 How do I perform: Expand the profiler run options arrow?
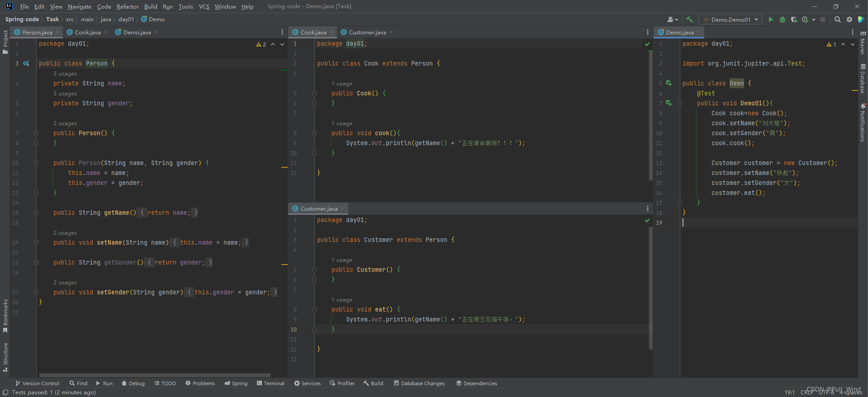point(814,19)
